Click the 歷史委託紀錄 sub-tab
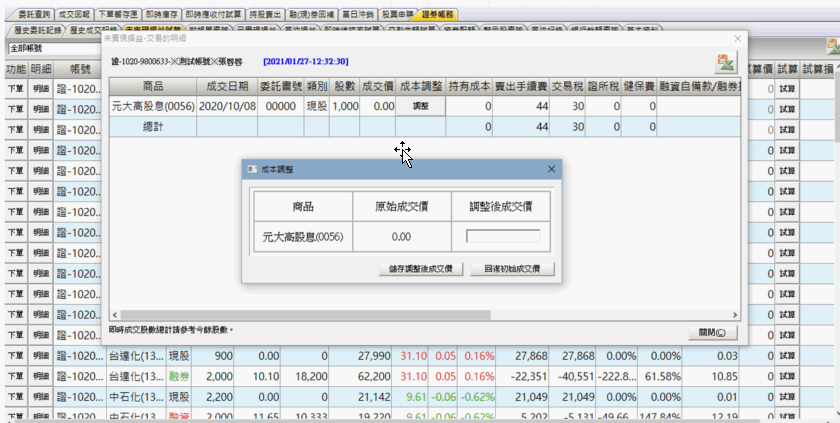 coord(34,31)
